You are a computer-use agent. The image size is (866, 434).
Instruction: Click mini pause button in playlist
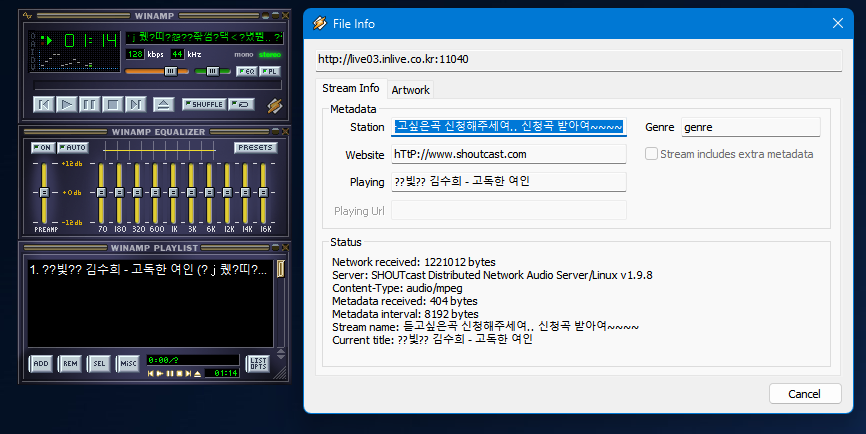170,374
